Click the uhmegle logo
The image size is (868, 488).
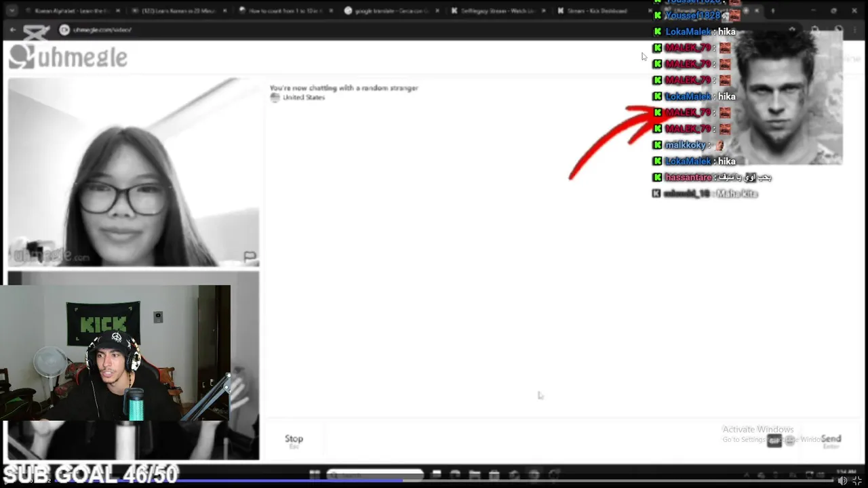coord(68,58)
